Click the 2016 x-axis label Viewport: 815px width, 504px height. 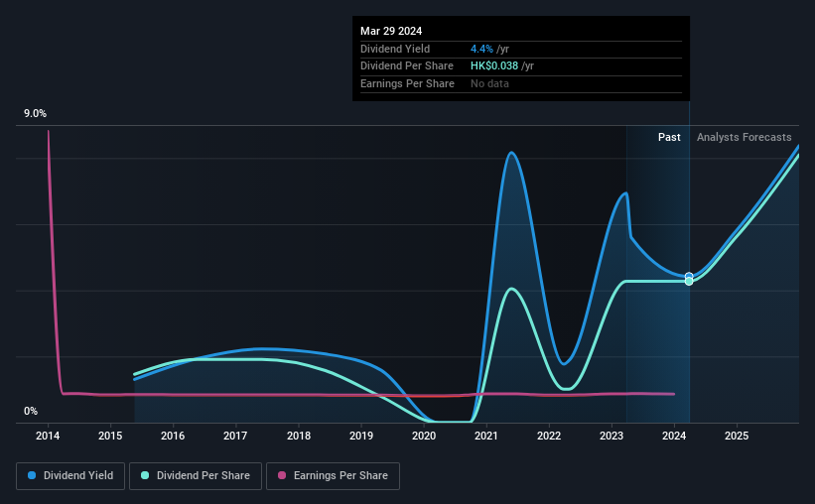tap(173, 436)
